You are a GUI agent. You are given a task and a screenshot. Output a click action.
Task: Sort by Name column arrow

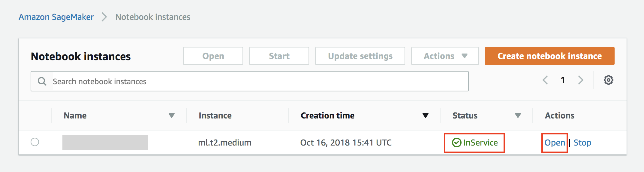[x=171, y=115]
